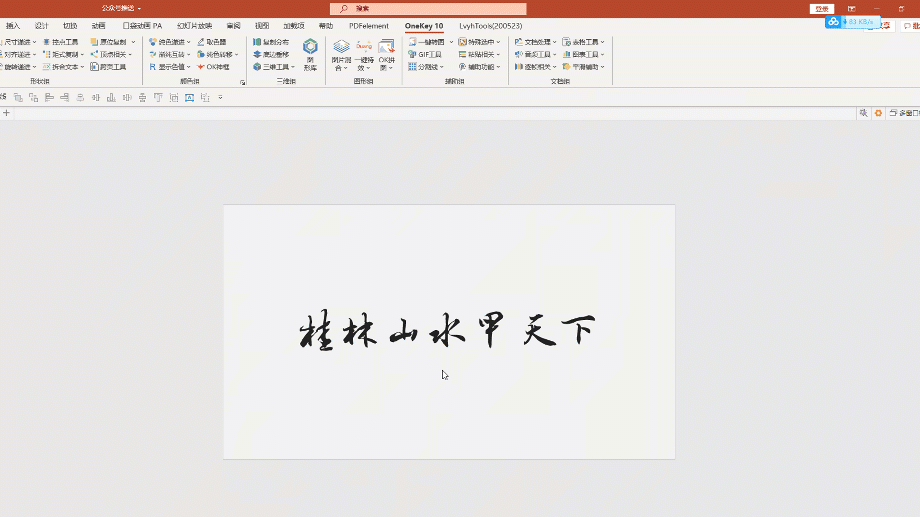Switch to the 切换 tab
This screenshot has width=920, height=517.
click(70, 26)
